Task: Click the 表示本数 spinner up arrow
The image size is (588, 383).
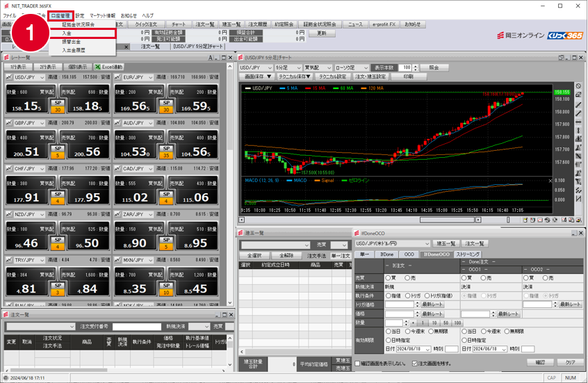Action: [x=415, y=66]
